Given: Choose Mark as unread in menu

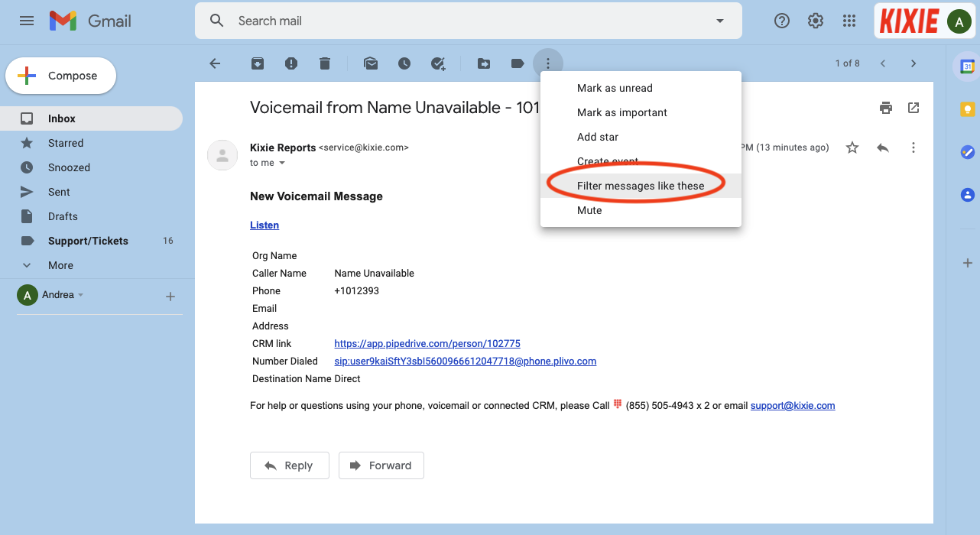Looking at the screenshot, I should [x=641, y=88].
